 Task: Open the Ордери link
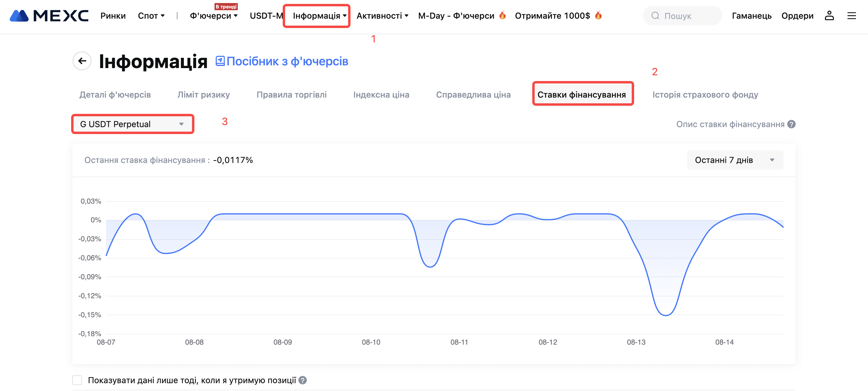pos(797,16)
